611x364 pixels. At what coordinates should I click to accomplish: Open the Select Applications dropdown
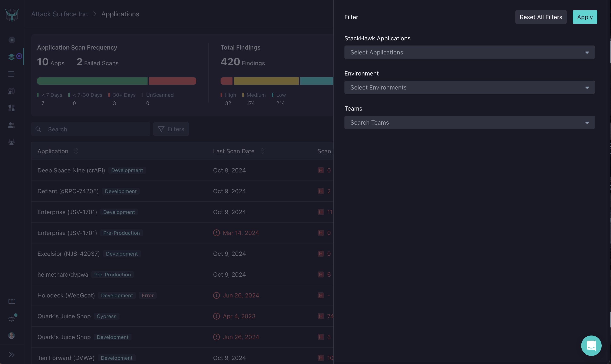[469, 52]
